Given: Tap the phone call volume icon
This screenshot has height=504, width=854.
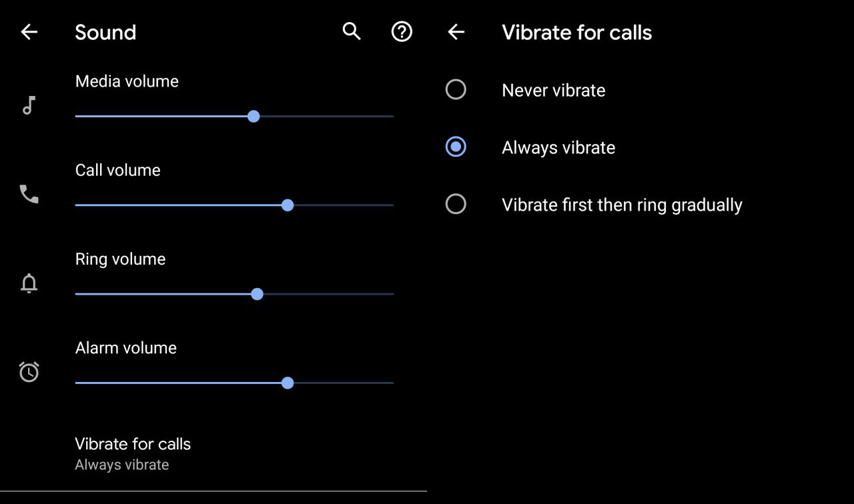Looking at the screenshot, I should [x=29, y=194].
